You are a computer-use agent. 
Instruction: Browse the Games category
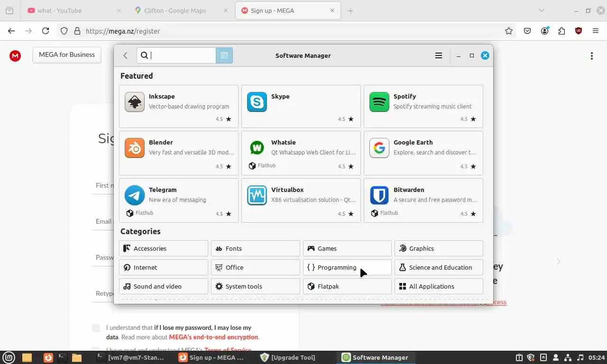point(347,248)
